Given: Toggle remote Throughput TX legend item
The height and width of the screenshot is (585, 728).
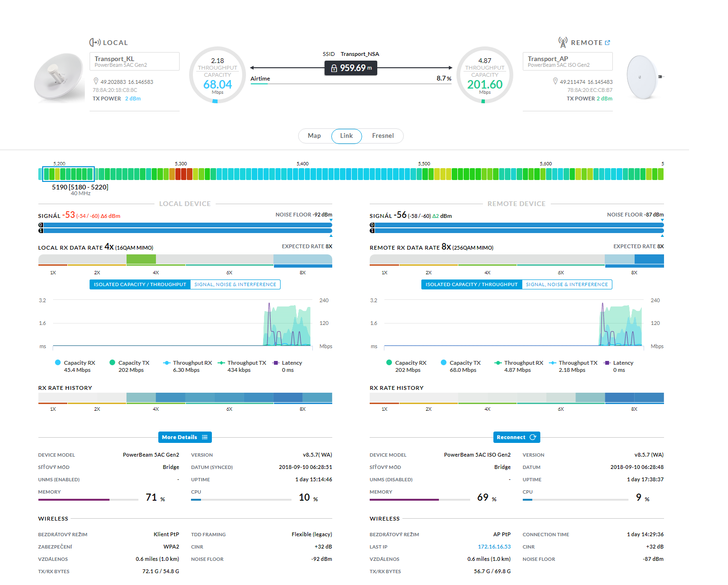Looking at the screenshot, I should 573,366.
